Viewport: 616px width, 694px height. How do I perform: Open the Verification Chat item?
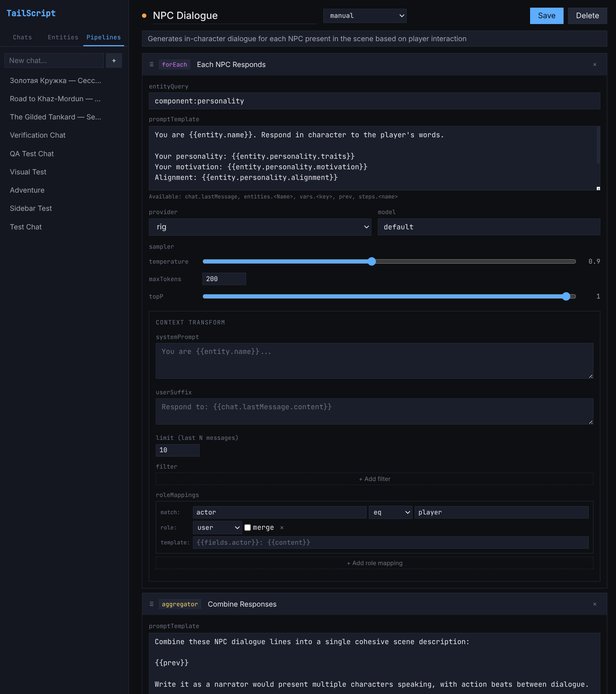click(x=38, y=135)
